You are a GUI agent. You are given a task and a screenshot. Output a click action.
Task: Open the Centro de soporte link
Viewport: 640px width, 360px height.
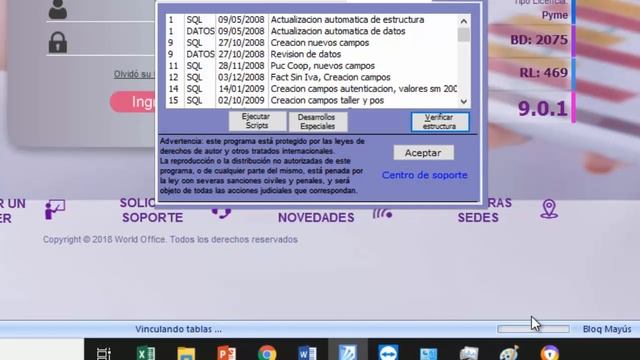[x=424, y=175]
